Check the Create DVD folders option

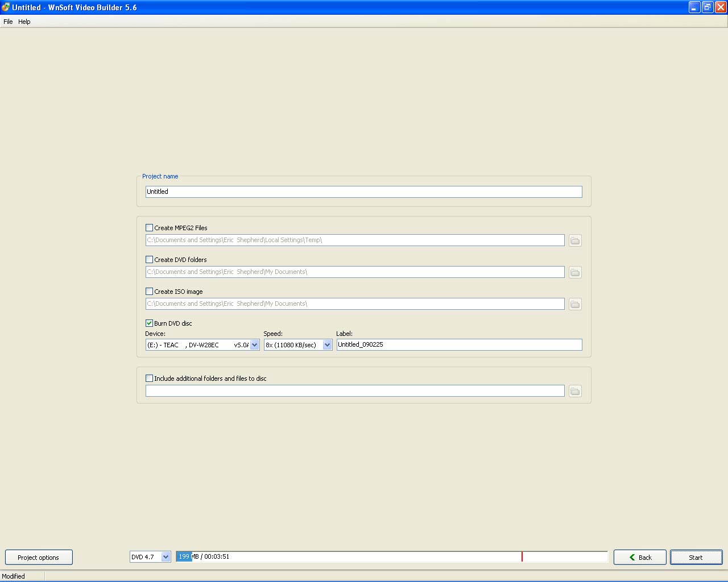(150, 260)
